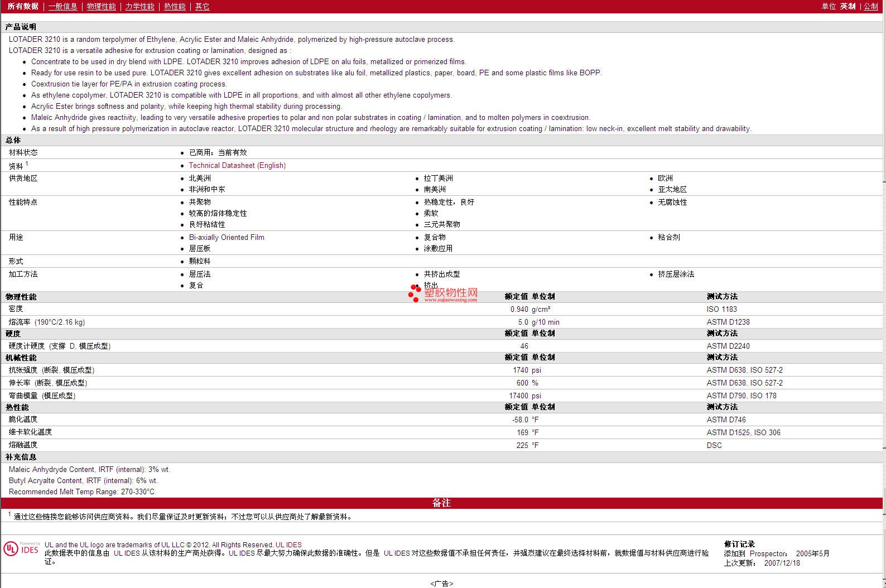Select the 材料状态 row label

pos(23,153)
